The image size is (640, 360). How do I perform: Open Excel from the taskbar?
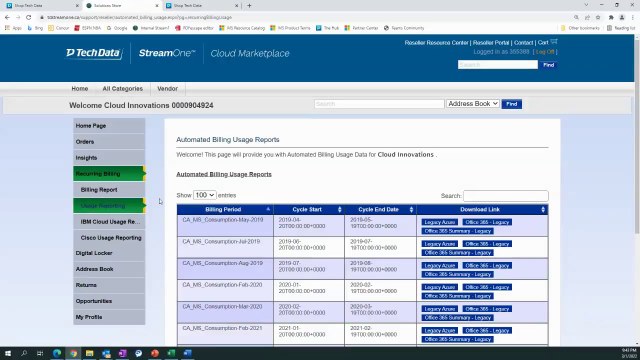pyautogui.click(x=171, y=353)
